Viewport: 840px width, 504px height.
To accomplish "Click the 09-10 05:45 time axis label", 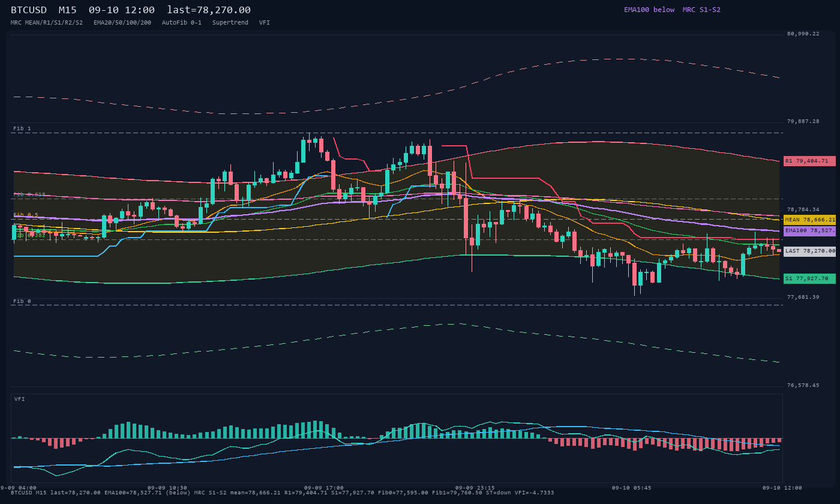I will (631, 488).
